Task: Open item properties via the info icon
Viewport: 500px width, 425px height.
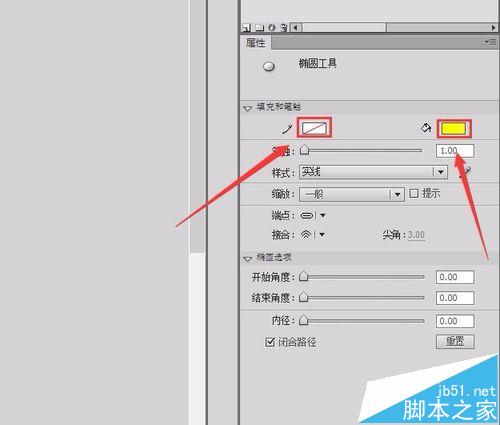Action: (x=272, y=28)
